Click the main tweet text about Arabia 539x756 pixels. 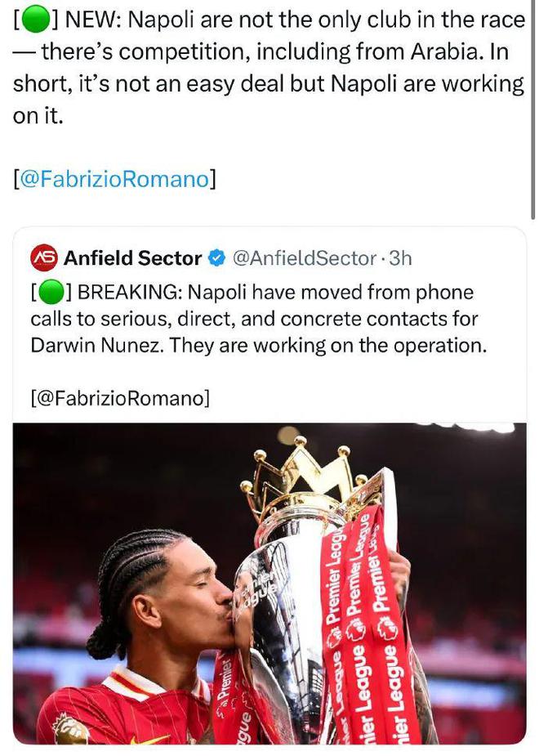tap(269, 52)
